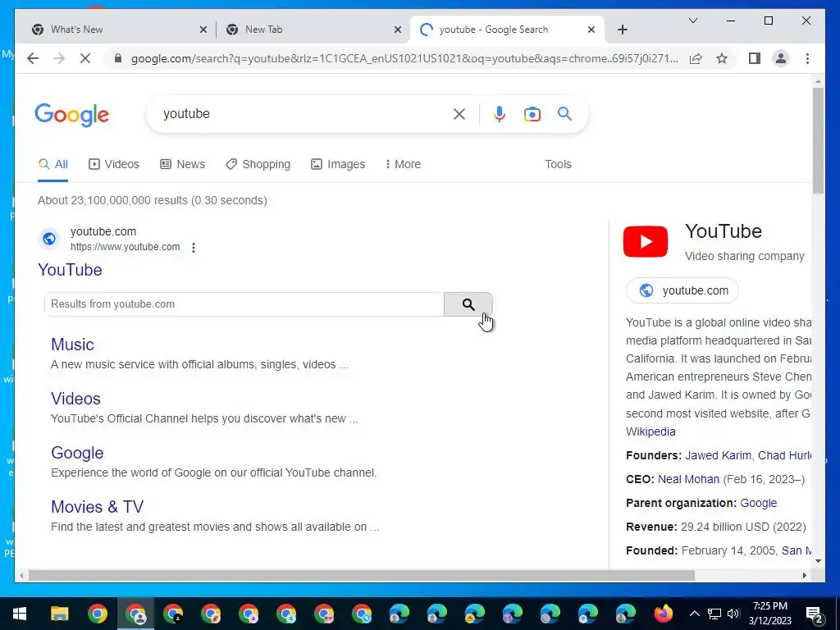Open the Jawed Karim founder link
The width and height of the screenshot is (840, 630).
718,455
